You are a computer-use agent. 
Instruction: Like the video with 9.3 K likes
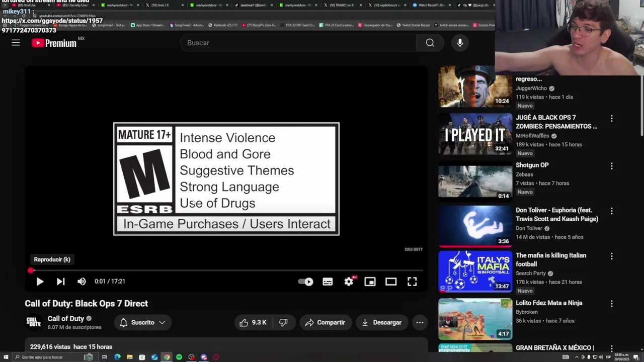coord(253,322)
